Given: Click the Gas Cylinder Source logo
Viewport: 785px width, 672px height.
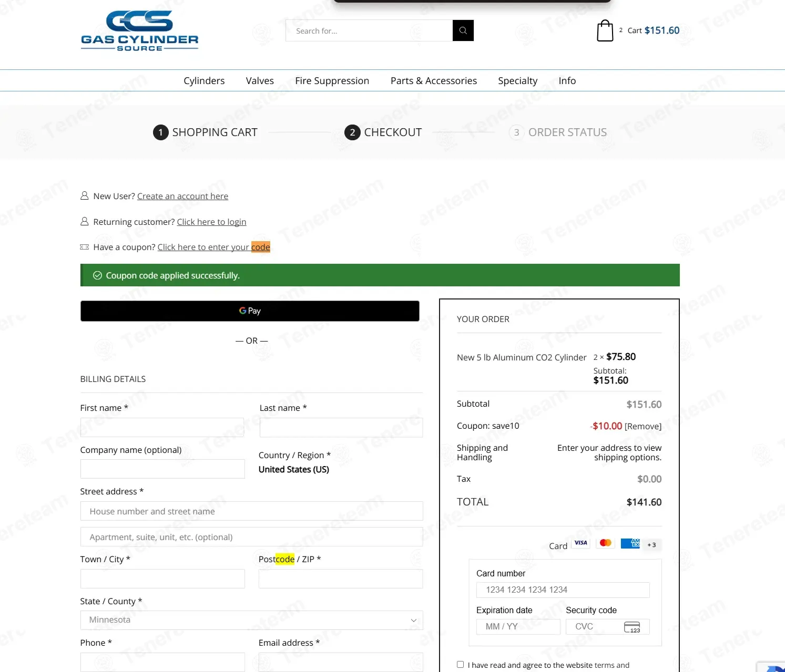Looking at the screenshot, I should pos(140,31).
